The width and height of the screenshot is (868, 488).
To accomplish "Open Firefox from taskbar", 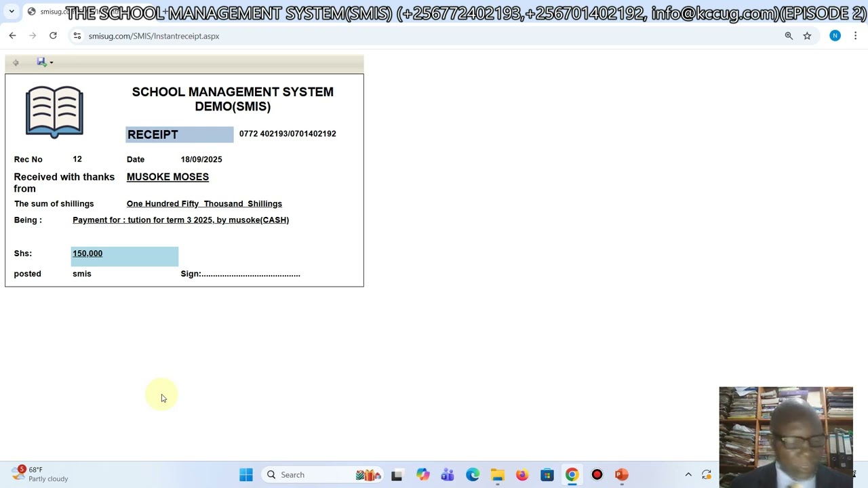I will 522,475.
